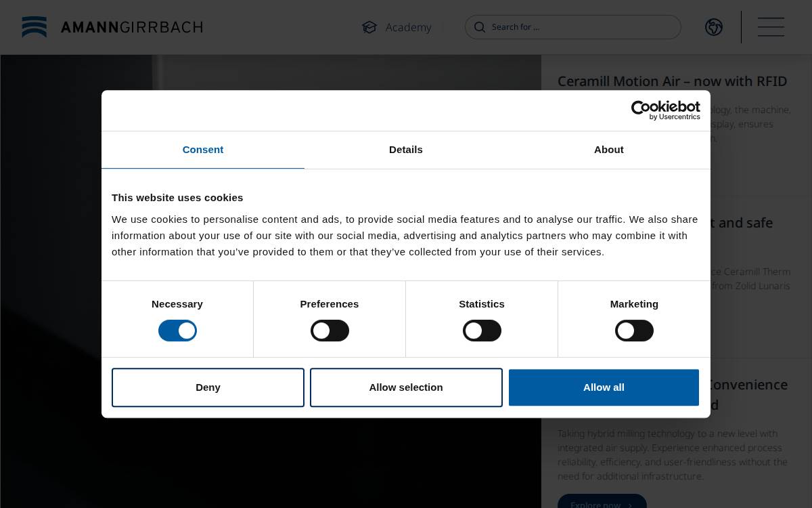This screenshot has width=812, height=508.
Task: Focus the Search for input field
Action: tap(573, 27)
